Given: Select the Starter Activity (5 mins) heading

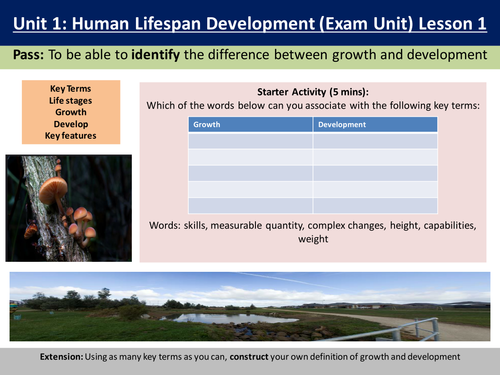Looking at the screenshot, I should pos(313,92).
